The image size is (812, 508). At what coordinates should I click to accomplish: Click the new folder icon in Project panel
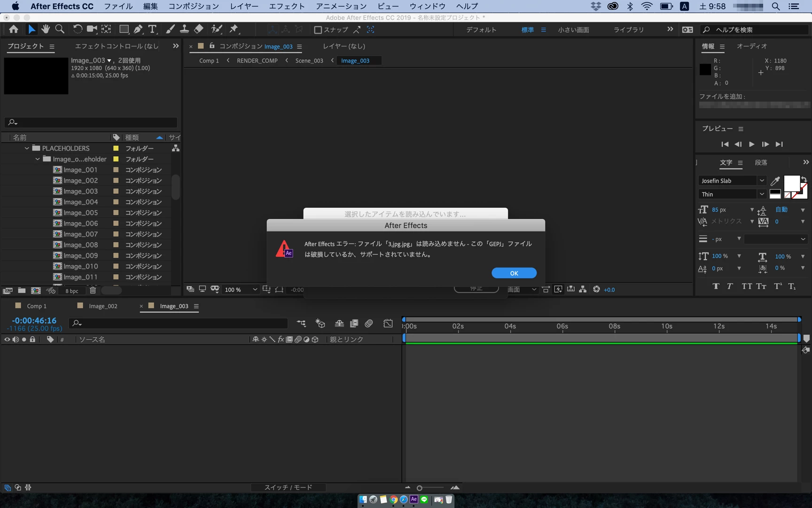point(22,290)
